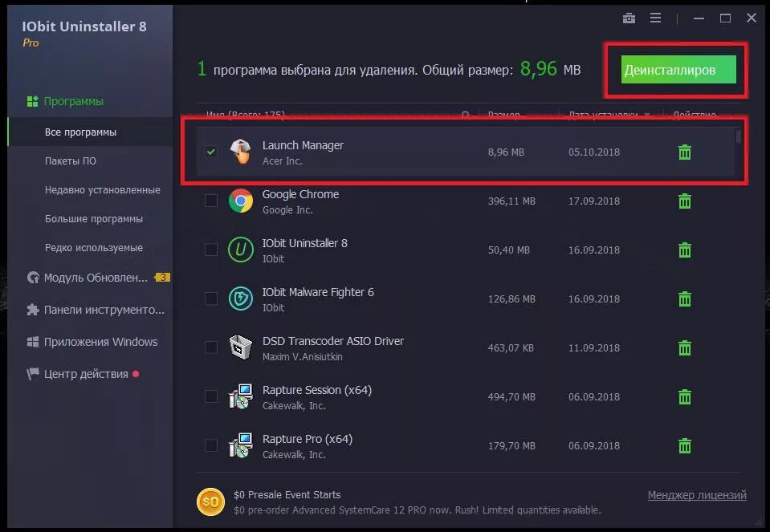
Task: Sort list by the date column arrow
Action: (x=647, y=116)
